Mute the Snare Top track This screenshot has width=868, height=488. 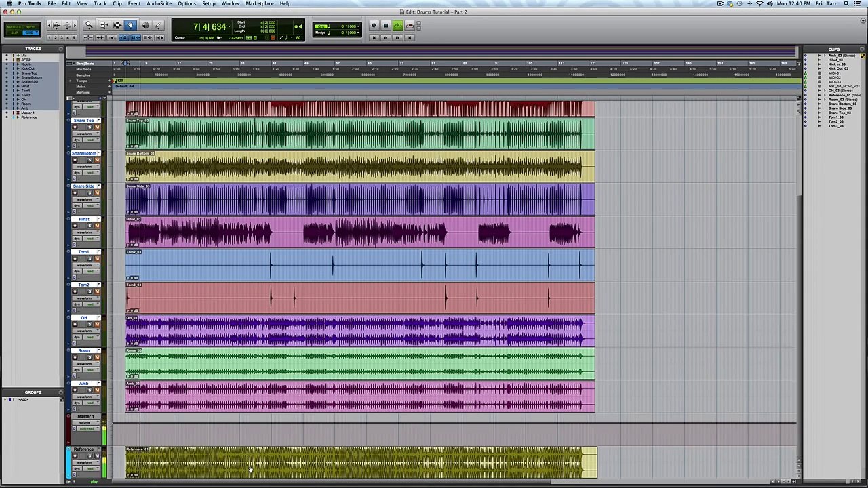pyautogui.click(x=97, y=127)
